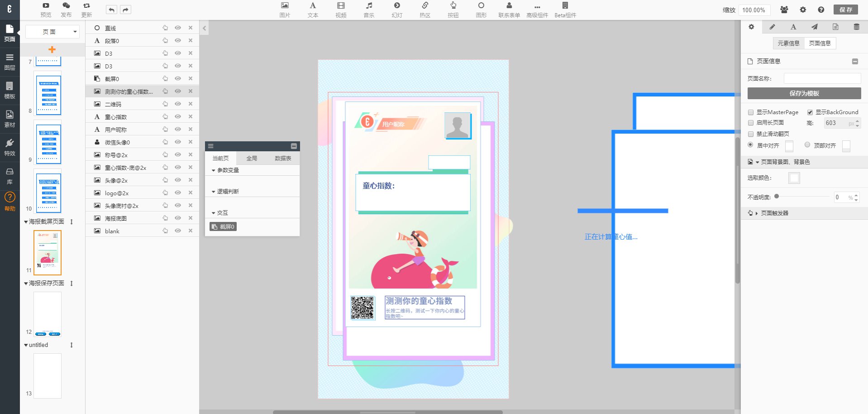Enable the 启用长页面 checkbox
The width and height of the screenshot is (868, 414).
751,123
